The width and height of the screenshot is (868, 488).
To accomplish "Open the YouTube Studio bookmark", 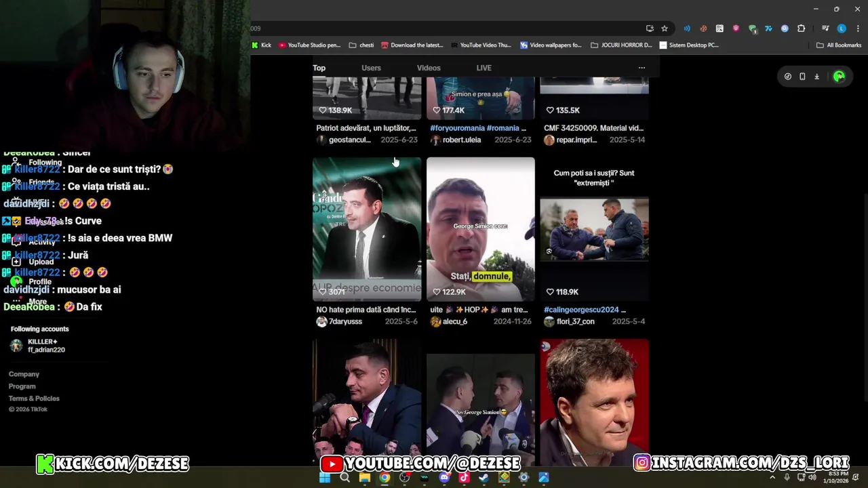I will click(x=309, y=45).
